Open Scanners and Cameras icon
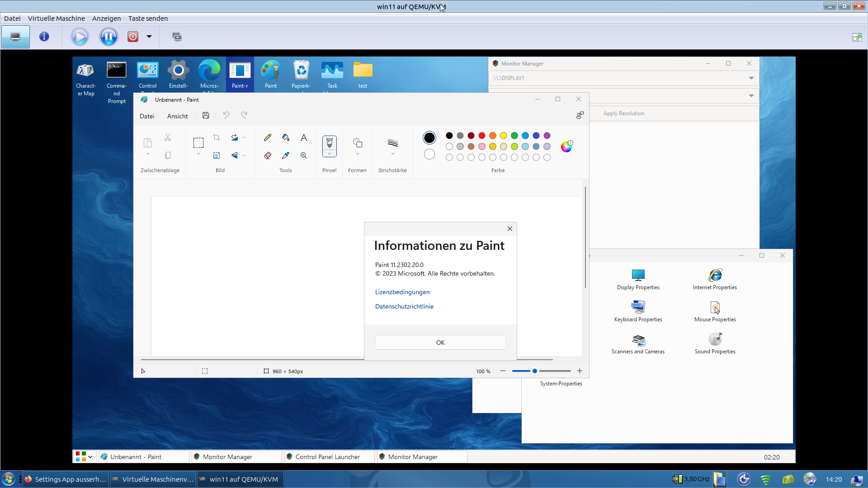This screenshot has height=488, width=868. 638,343
